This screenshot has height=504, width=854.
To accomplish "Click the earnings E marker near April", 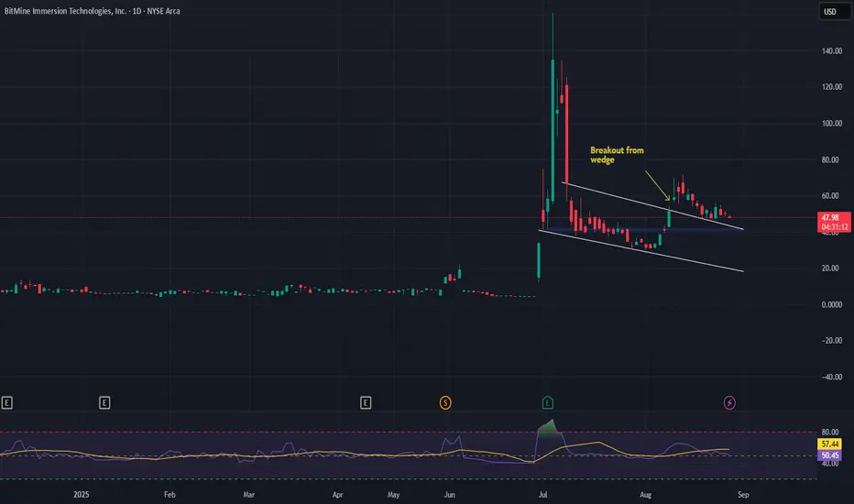I will point(366,402).
